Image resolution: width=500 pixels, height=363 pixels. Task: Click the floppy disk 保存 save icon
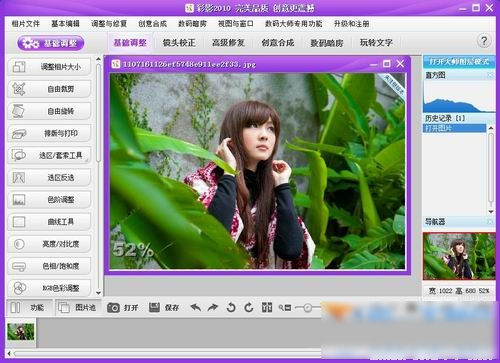coord(154,307)
